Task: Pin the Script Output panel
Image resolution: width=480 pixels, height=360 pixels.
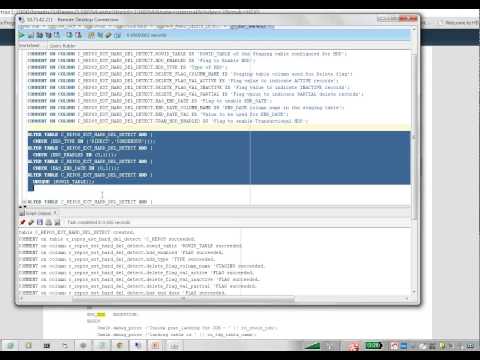Action: (22, 222)
